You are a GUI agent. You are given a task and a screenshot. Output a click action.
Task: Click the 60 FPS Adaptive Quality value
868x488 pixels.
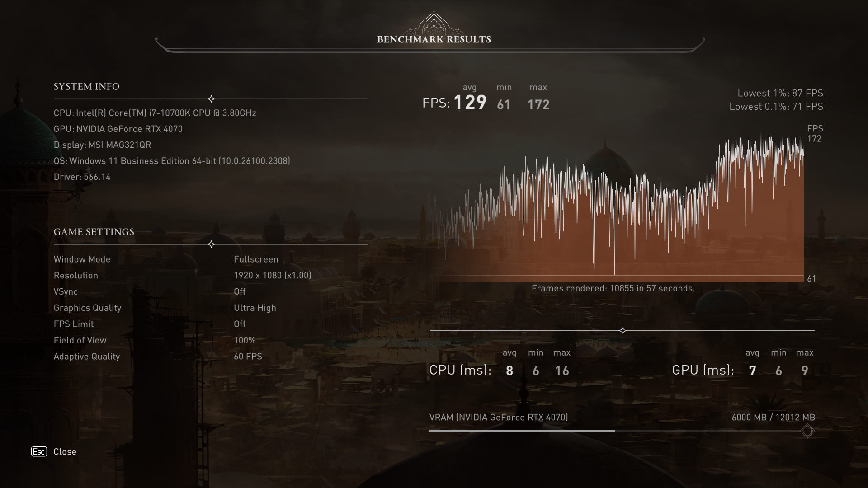[248, 357]
